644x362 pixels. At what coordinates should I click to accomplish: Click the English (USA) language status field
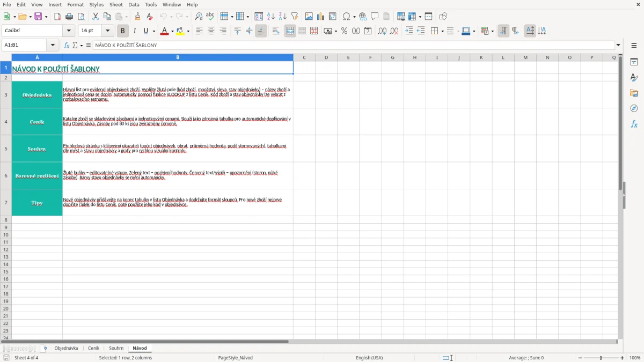369,358
